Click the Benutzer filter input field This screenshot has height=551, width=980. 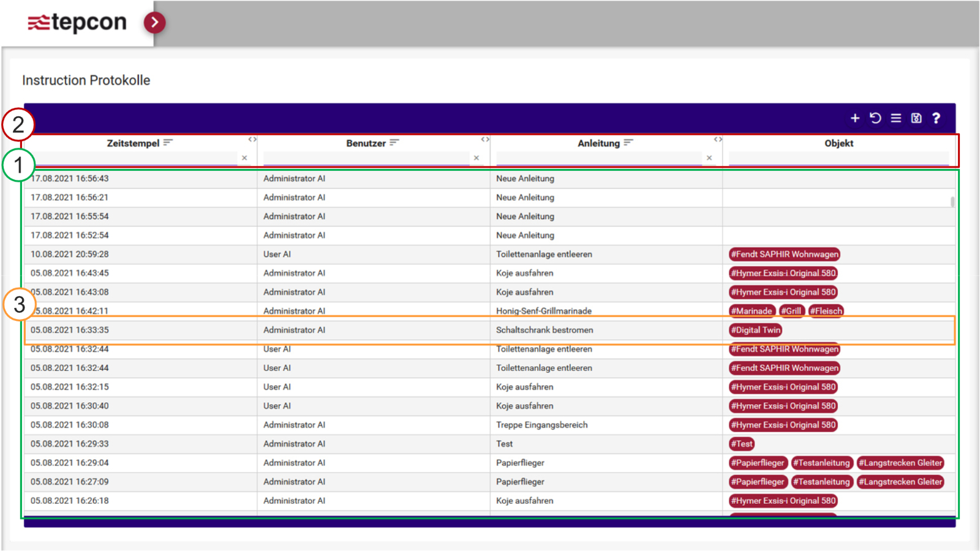(366, 158)
